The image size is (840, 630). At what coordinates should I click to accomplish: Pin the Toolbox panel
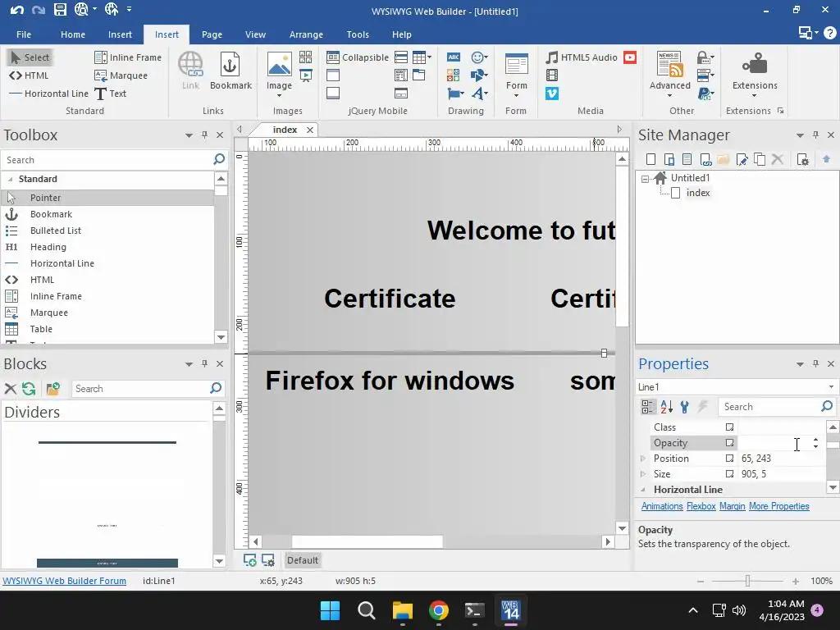coord(204,135)
